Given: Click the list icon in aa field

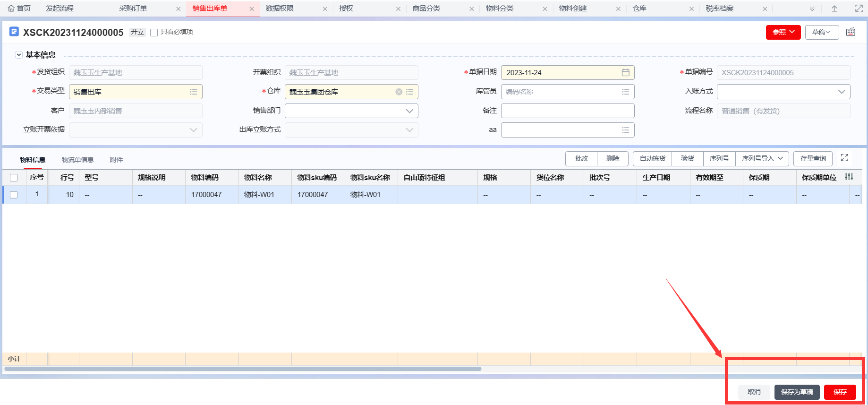Looking at the screenshot, I should 625,130.
